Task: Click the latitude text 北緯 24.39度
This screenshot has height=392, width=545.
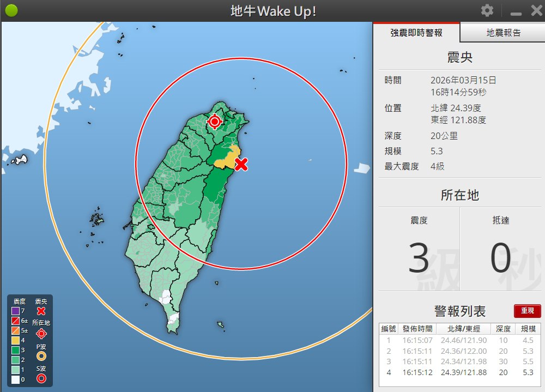Action: (456, 108)
